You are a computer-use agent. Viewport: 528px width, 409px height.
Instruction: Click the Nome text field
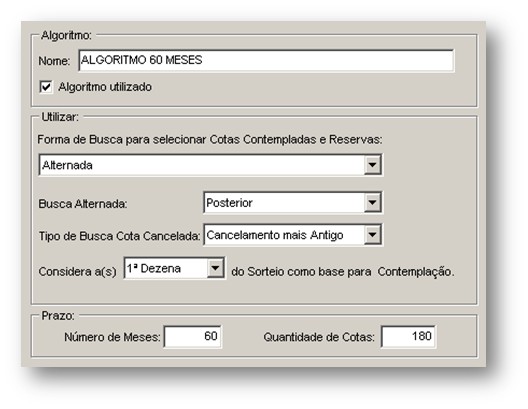click(x=266, y=61)
